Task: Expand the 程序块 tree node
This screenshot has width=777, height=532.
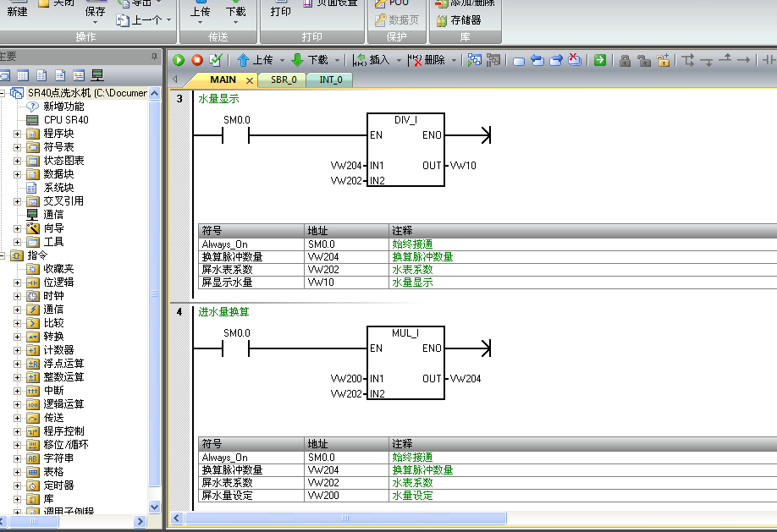Action: pos(17,134)
